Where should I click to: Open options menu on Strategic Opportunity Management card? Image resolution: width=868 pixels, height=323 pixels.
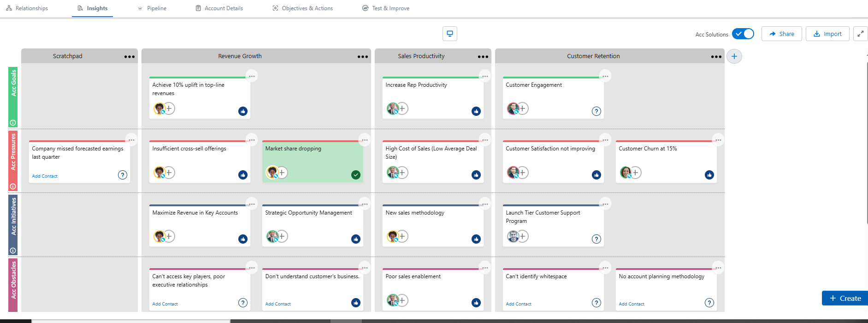(365, 204)
